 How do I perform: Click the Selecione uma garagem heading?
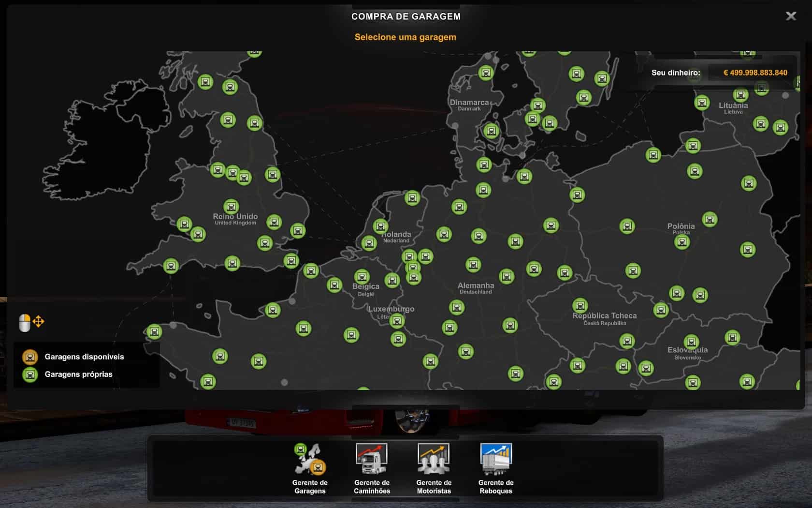tap(405, 37)
